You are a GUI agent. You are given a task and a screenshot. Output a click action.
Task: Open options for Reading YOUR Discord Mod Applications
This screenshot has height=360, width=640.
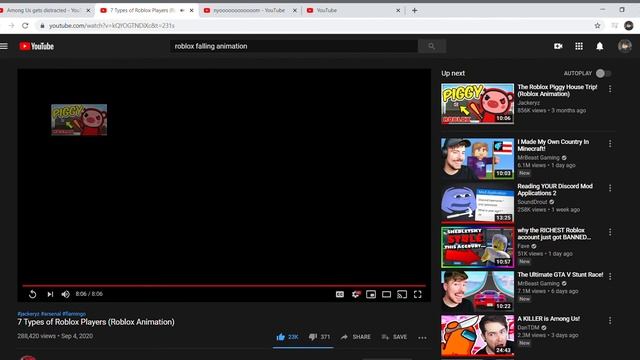pos(610,188)
